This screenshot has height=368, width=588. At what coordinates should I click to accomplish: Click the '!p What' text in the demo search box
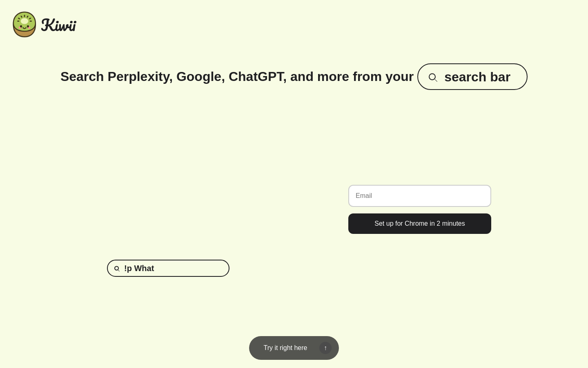(x=139, y=268)
